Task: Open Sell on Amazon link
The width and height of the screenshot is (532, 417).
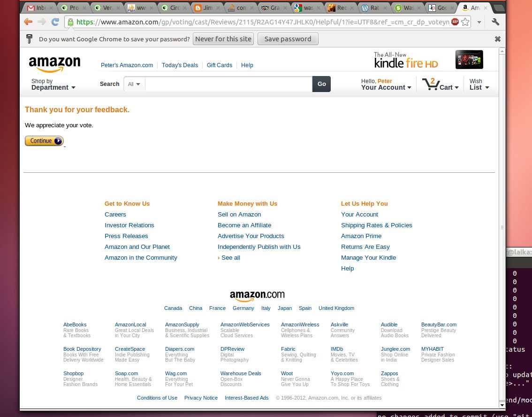Action: [x=239, y=214]
